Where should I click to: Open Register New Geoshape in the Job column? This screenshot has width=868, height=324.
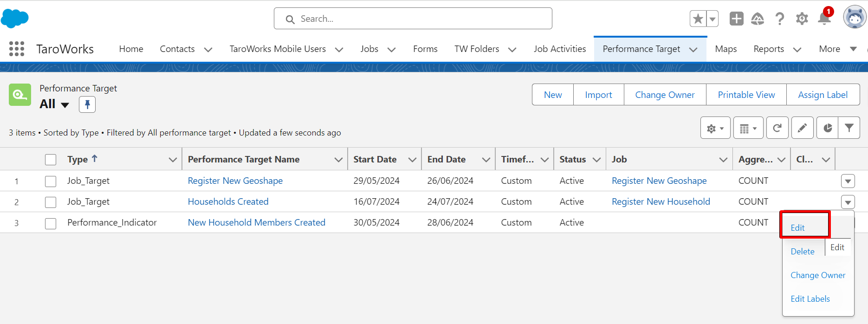(x=659, y=181)
